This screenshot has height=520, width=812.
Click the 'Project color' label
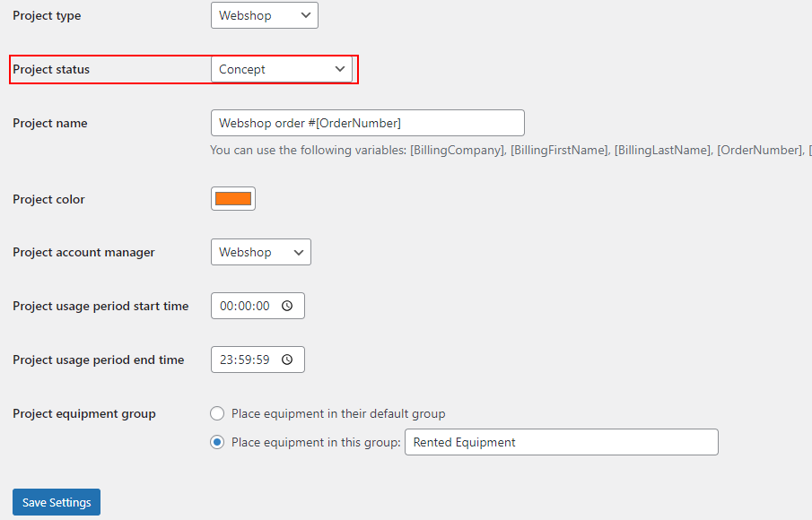click(x=48, y=199)
